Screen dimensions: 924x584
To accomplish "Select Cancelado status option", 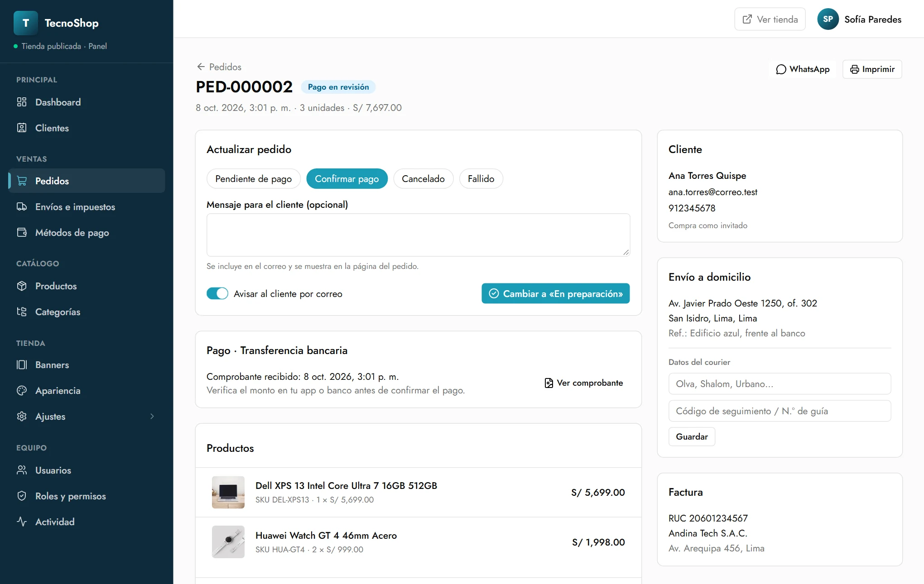I will pyautogui.click(x=423, y=179).
